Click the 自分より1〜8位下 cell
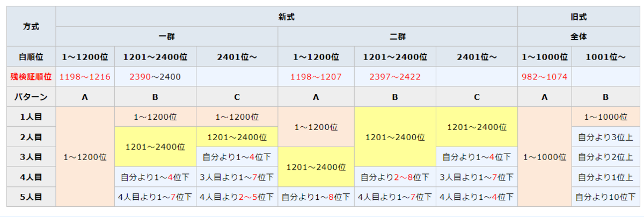Image resolution: width=644 pixels, height=217 pixels. pyautogui.click(x=316, y=197)
